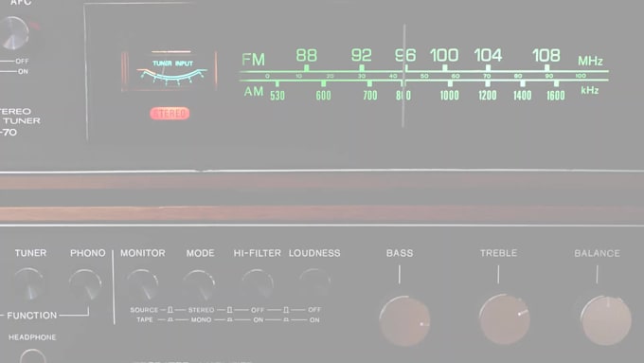This screenshot has width=644, height=363.
Task: Click the tuning needle on the dial
Action: pos(403,76)
